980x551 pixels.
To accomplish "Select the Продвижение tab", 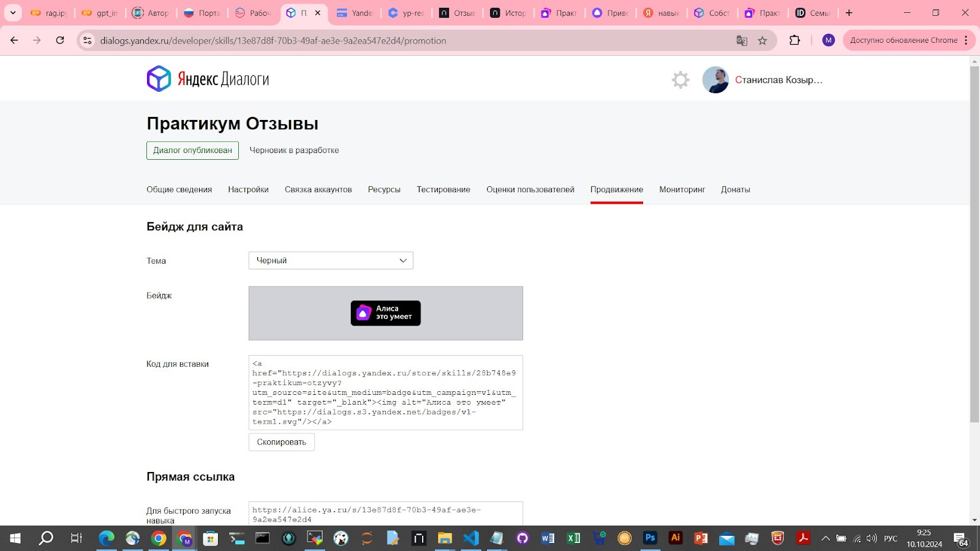I will [617, 189].
